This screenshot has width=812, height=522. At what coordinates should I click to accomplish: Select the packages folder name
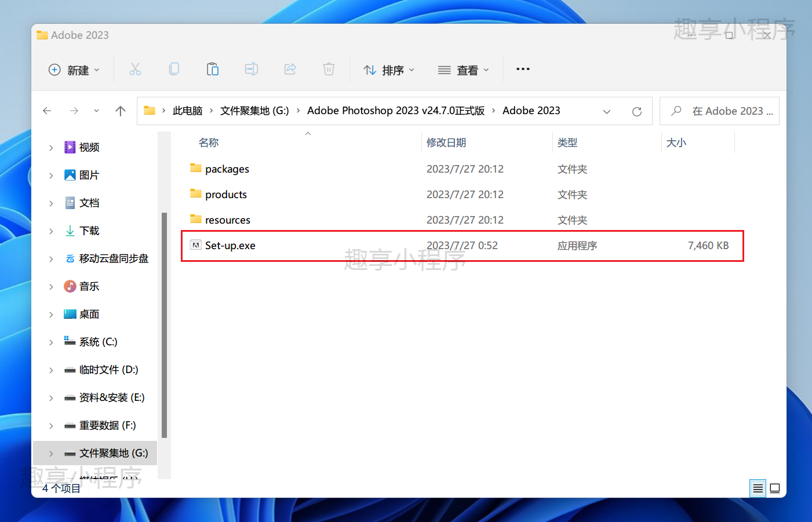[227, 169]
